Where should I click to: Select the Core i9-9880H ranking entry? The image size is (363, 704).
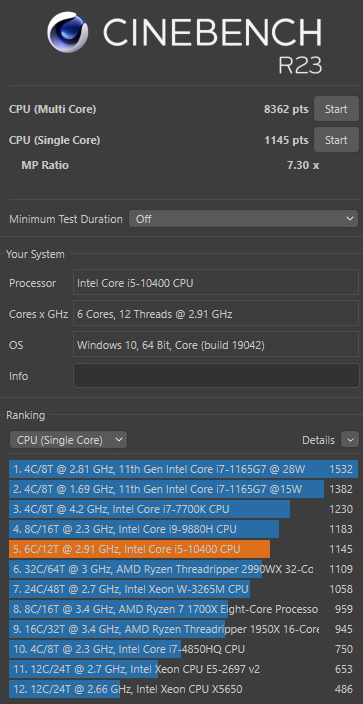pyautogui.click(x=183, y=529)
